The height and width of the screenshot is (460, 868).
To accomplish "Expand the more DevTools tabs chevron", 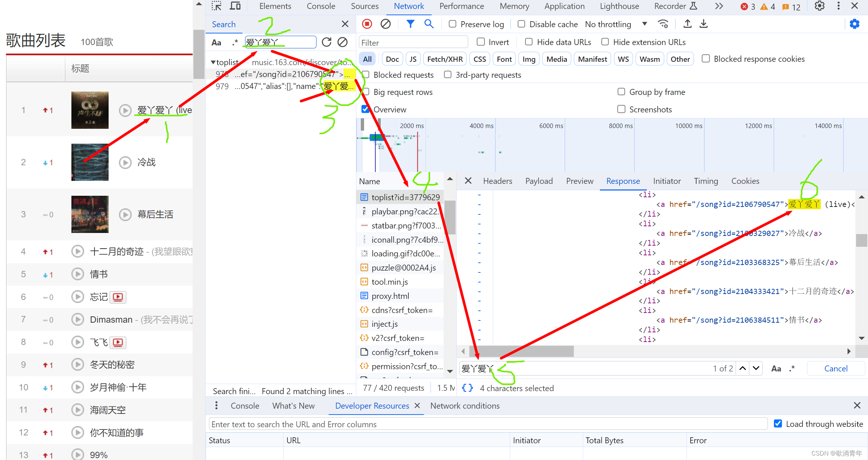I will coord(719,6).
